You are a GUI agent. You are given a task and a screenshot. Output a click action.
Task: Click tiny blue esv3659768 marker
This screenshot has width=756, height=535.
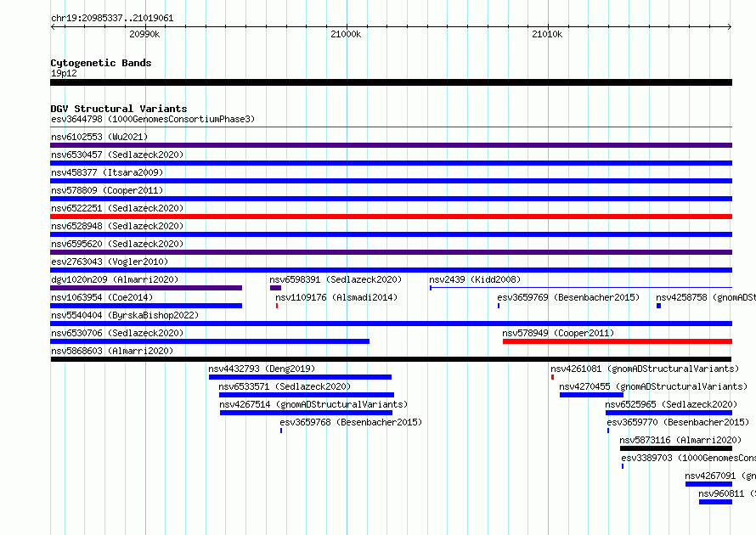pyautogui.click(x=281, y=431)
